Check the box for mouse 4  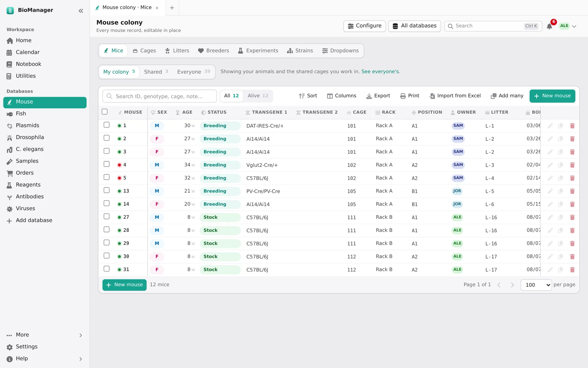click(x=107, y=164)
